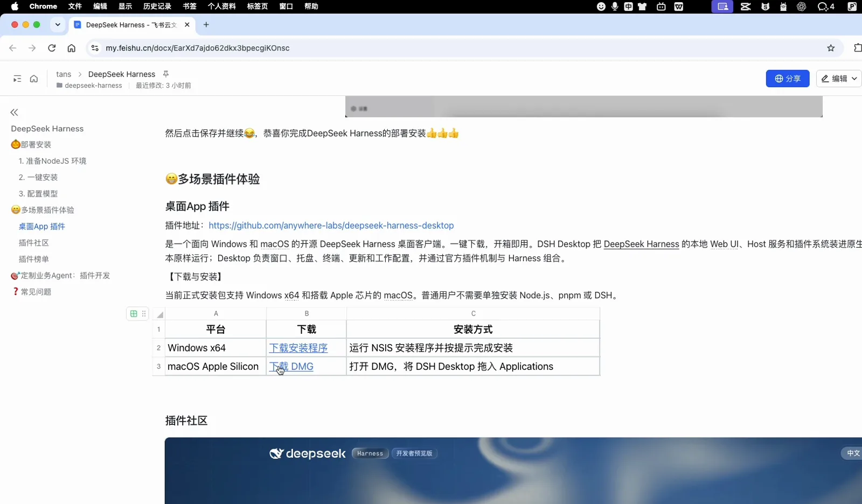This screenshot has width=862, height=504.
Task: Jump to 插件榜单 outline item
Action: (x=33, y=259)
